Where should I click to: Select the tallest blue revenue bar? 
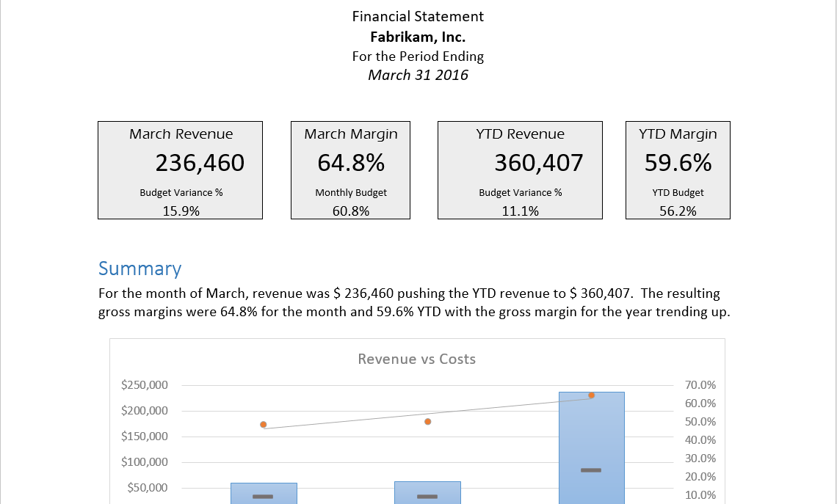click(592, 448)
